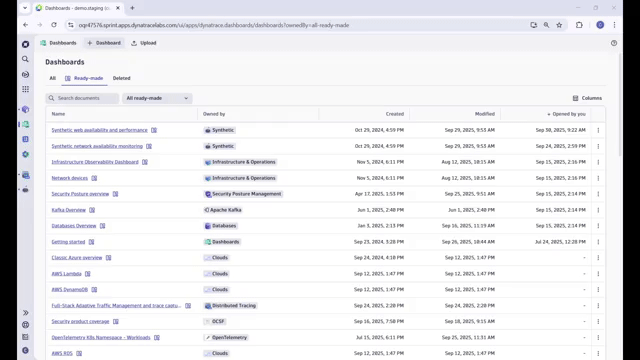
Task: Open AWS DynamoDB dashboard link
Action: pyautogui.click(x=70, y=289)
